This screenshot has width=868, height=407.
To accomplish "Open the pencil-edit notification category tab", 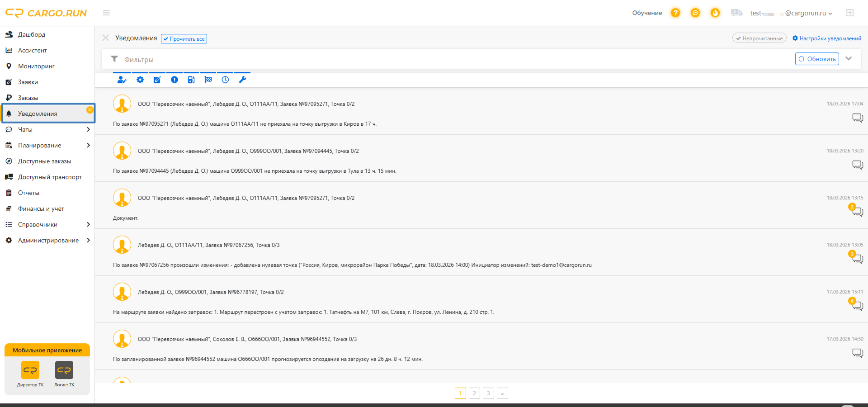I will pos(157,80).
